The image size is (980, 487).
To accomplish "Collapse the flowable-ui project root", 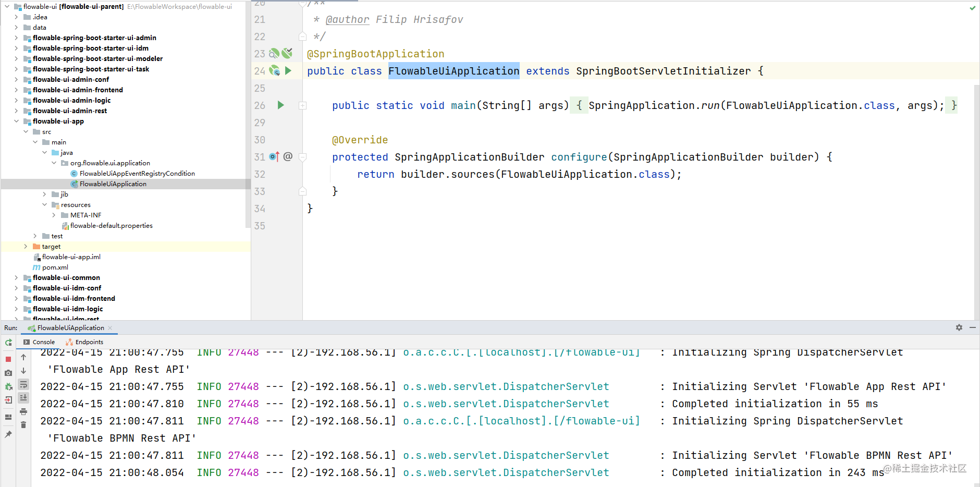I will click(x=7, y=7).
